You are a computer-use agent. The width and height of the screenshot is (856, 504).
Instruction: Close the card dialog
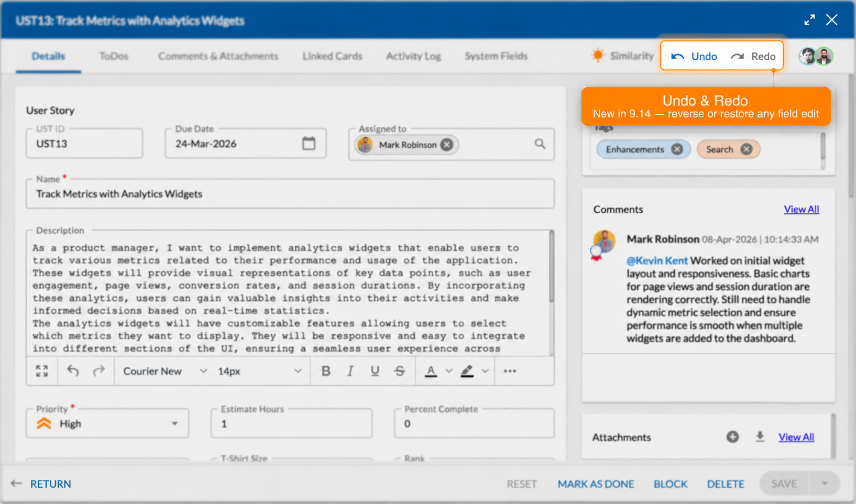(831, 20)
